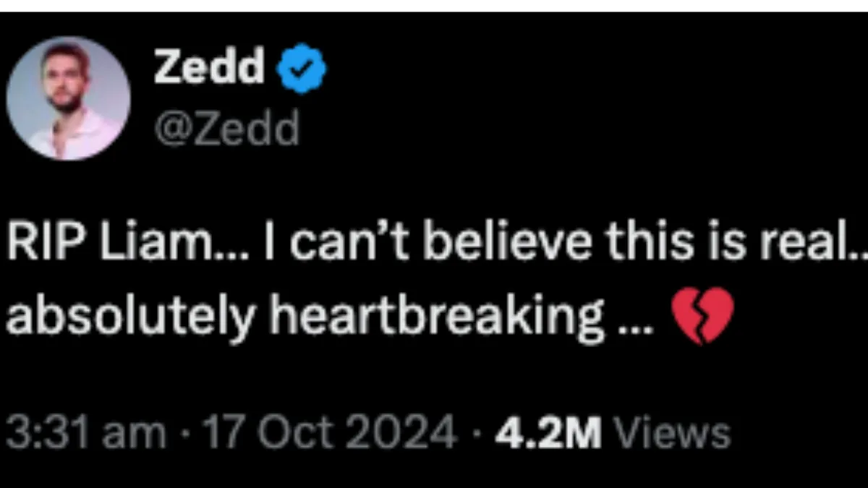Open Zedd's circular profile picture
The image size is (868, 488).
pos(69,98)
